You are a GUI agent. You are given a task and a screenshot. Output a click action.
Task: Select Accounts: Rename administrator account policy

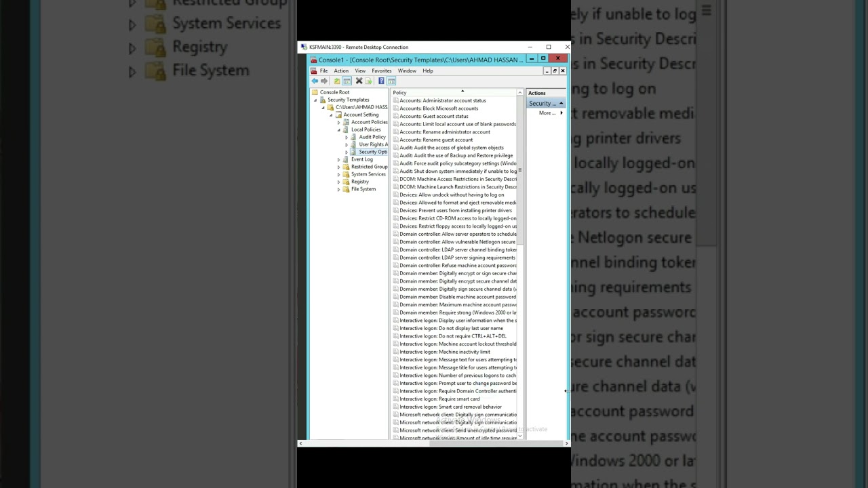[x=445, y=132]
